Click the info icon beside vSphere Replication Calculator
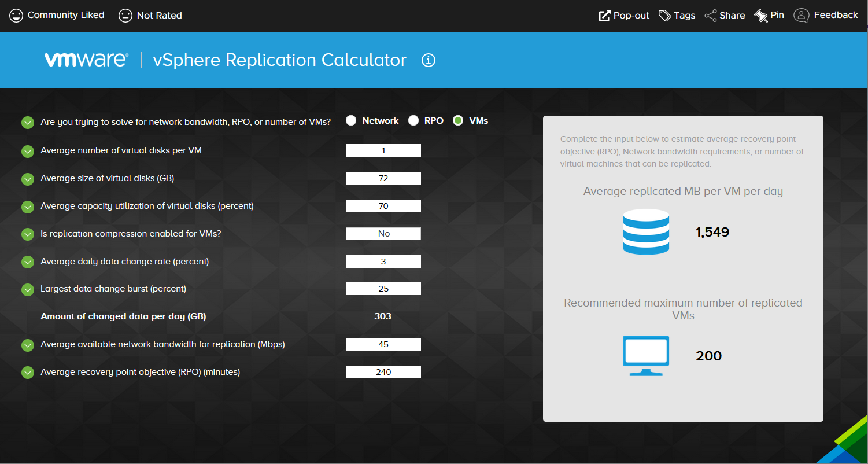 [x=428, y=60]
